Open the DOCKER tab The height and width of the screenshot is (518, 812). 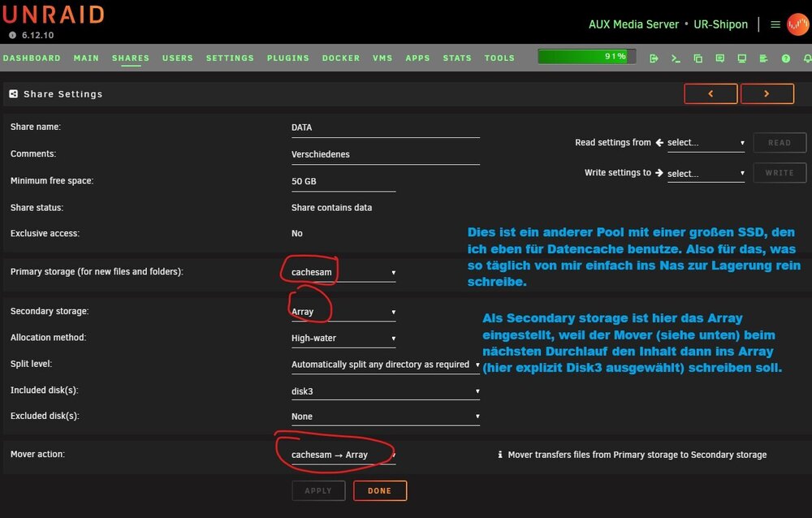coord(341,58)
